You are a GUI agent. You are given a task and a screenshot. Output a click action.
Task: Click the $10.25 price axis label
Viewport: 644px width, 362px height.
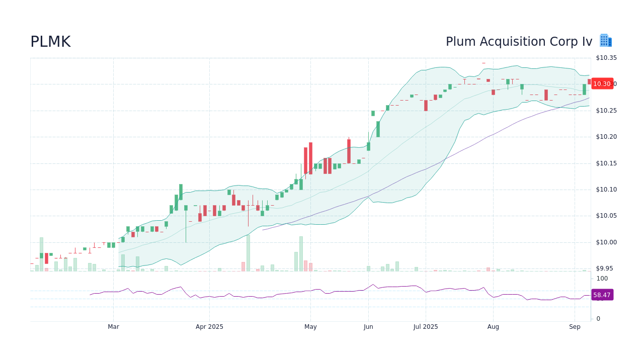click(x=606, y=111)
